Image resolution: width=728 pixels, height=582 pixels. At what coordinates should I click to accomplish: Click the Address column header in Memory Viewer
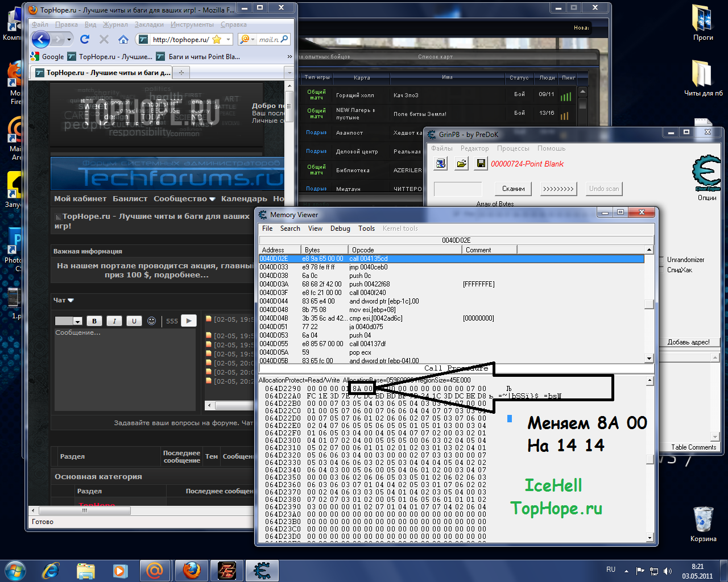point(280,250)
